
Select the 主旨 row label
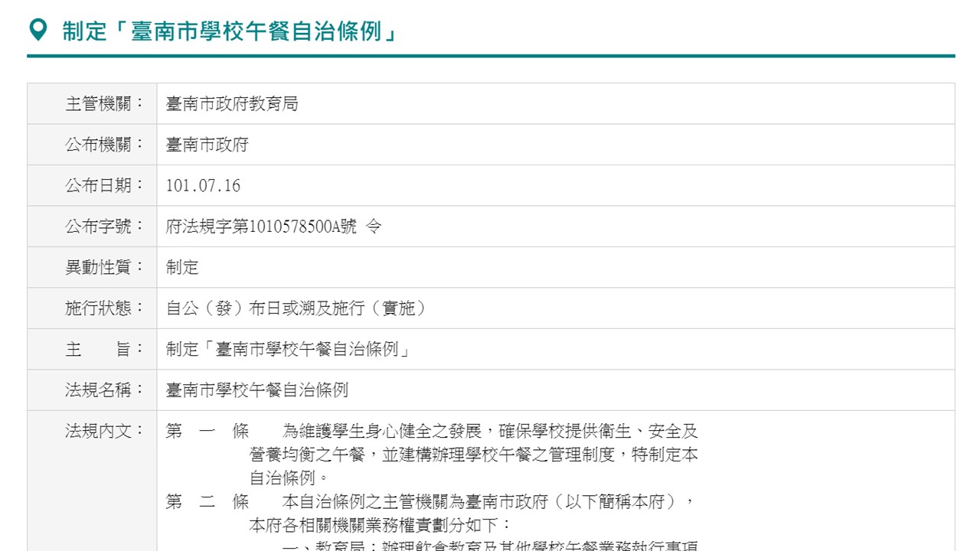tap(105, 349)
